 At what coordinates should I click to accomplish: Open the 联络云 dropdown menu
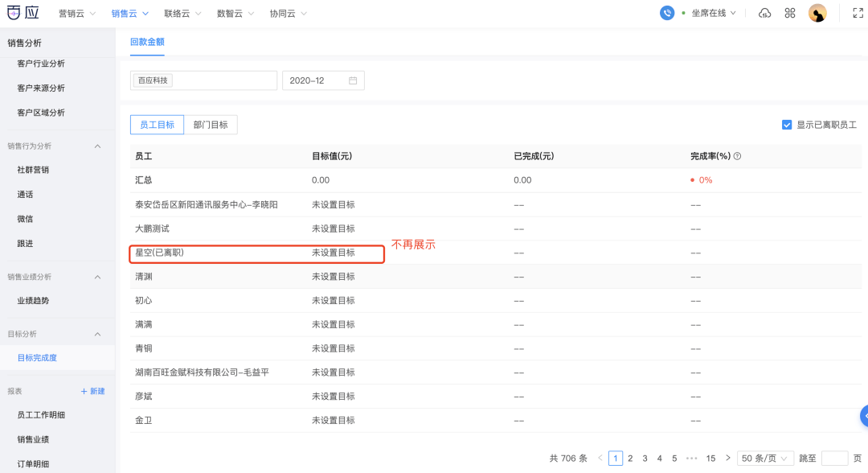(x=182, y=14)
